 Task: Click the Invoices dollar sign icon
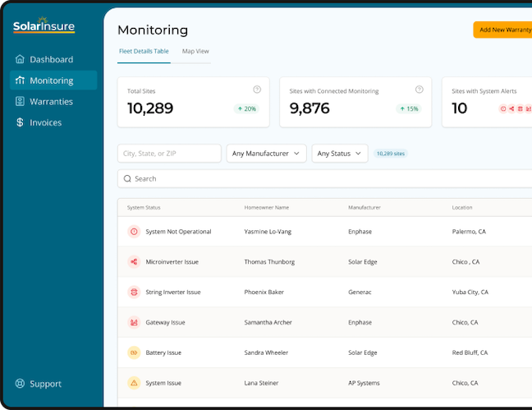(20, 122)
